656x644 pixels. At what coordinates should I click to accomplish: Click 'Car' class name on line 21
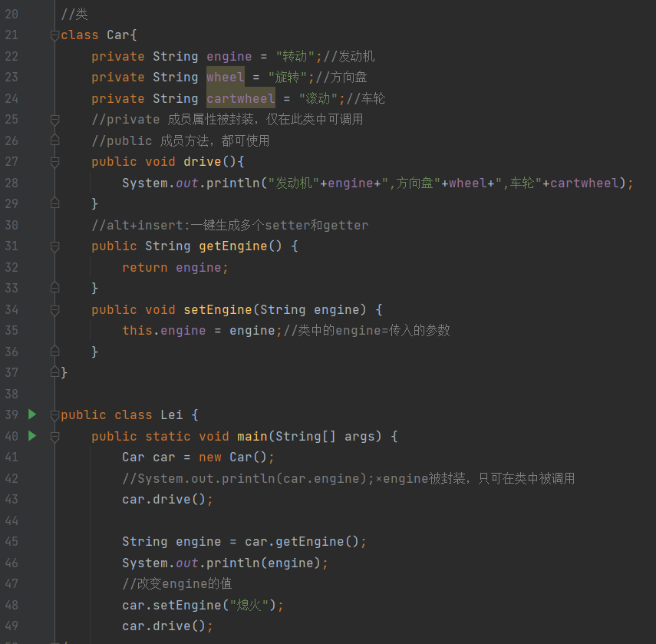point(118,35)
